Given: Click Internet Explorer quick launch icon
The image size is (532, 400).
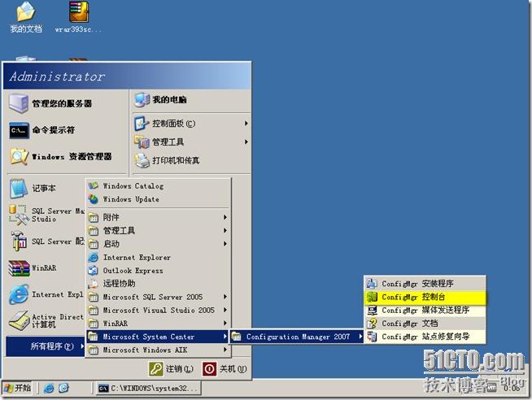Looking at the screenshot, I should [x=49, y=388].
